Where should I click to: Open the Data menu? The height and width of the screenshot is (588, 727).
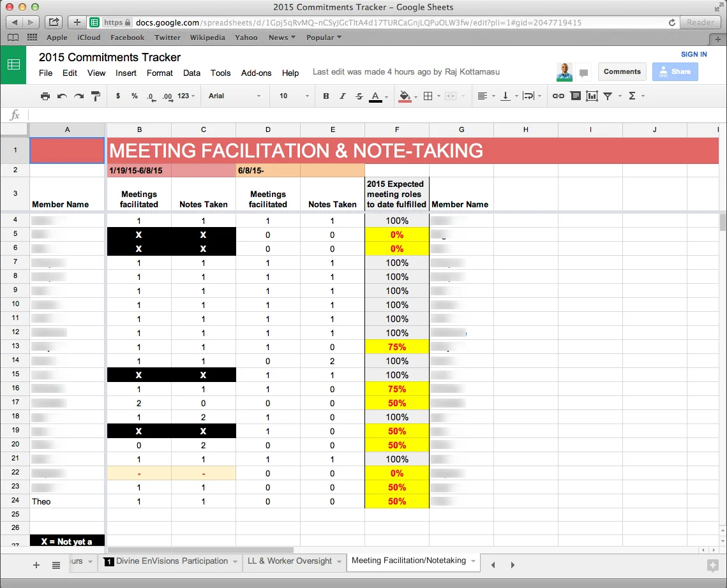pos(191,73)
